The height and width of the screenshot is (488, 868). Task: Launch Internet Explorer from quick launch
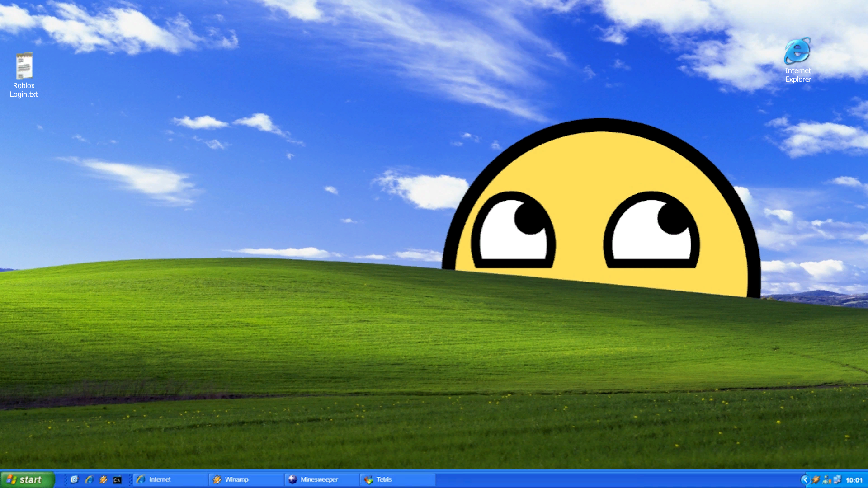89,479
